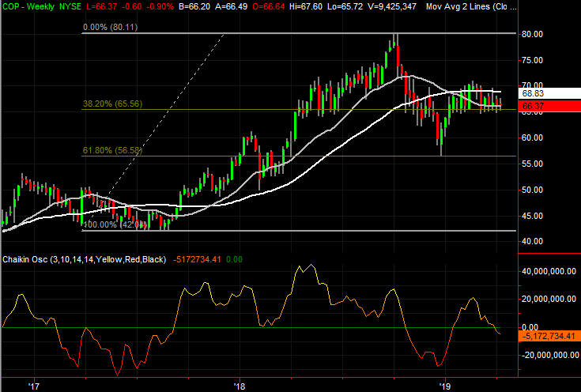Click the 55.00 price axis label
581x392 pixels.
click(531, 164)
